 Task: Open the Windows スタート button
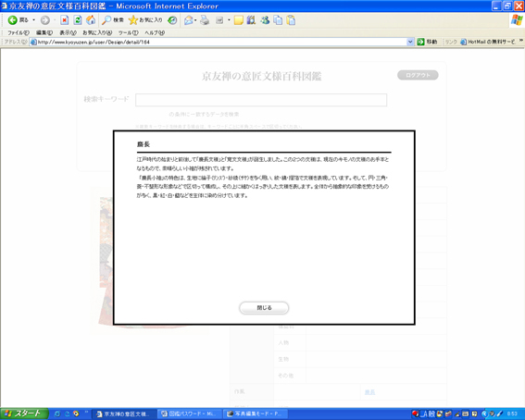pyautogui.click(x=24, y=414)
